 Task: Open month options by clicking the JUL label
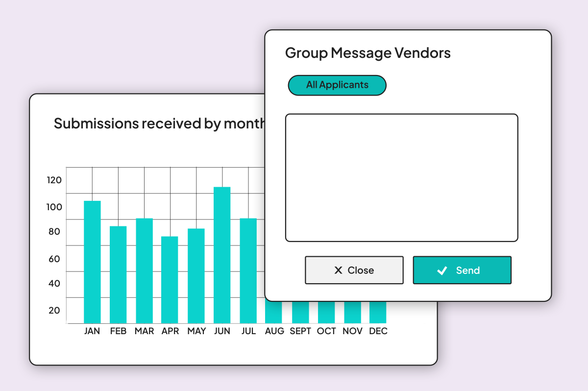(x=248, y=331)
